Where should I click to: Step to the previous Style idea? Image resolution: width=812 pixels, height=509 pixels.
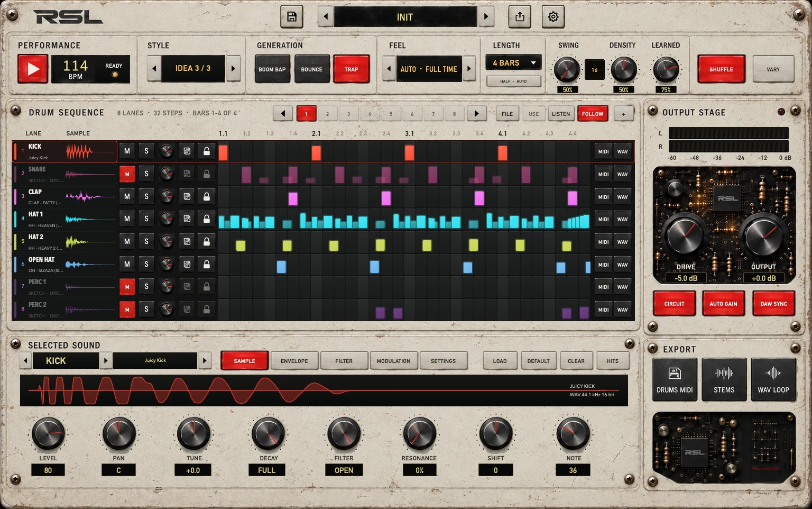click(x=154, y=69)
